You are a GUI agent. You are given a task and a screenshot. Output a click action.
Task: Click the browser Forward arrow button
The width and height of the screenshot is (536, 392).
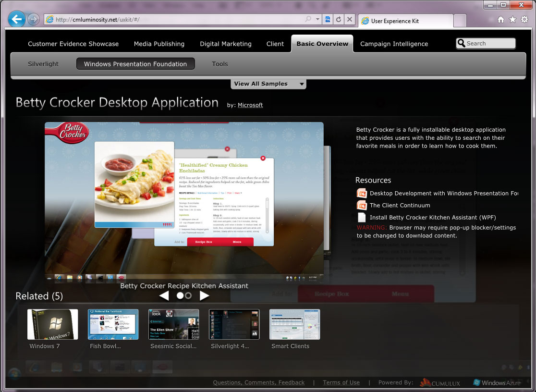(33, 20)
